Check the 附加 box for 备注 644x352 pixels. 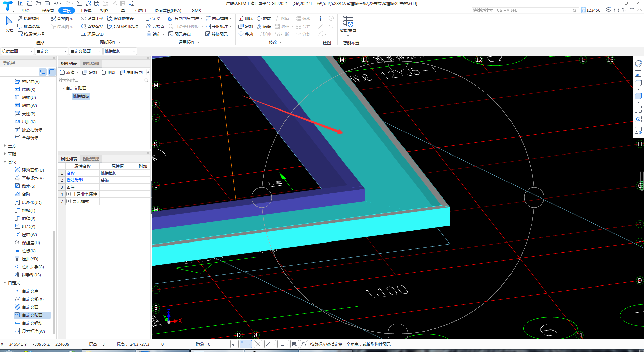point(143,187)
